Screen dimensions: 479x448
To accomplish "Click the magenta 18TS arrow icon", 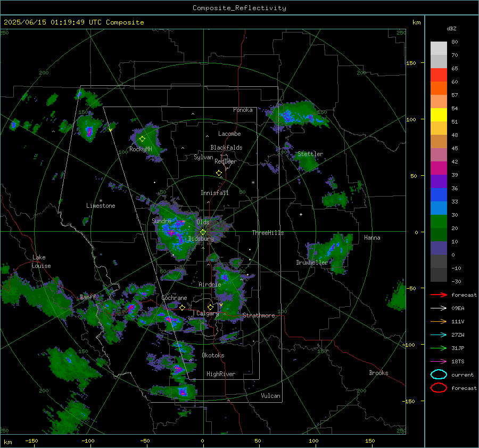I will pos(439,362).
